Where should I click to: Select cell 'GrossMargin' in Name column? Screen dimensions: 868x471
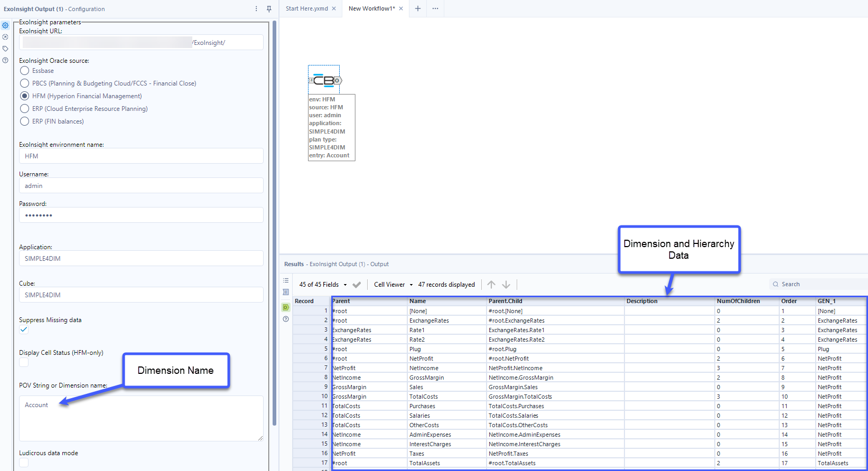[447, 378]
